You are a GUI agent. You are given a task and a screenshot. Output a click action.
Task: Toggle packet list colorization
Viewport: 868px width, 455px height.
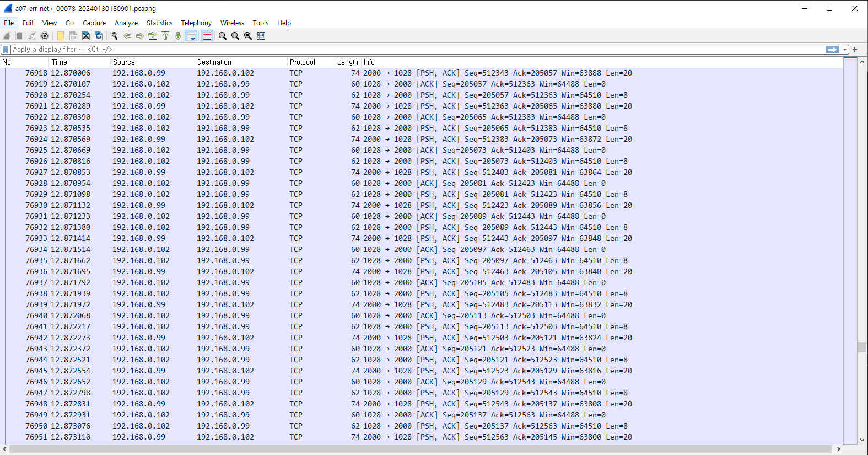click(207, 36)
